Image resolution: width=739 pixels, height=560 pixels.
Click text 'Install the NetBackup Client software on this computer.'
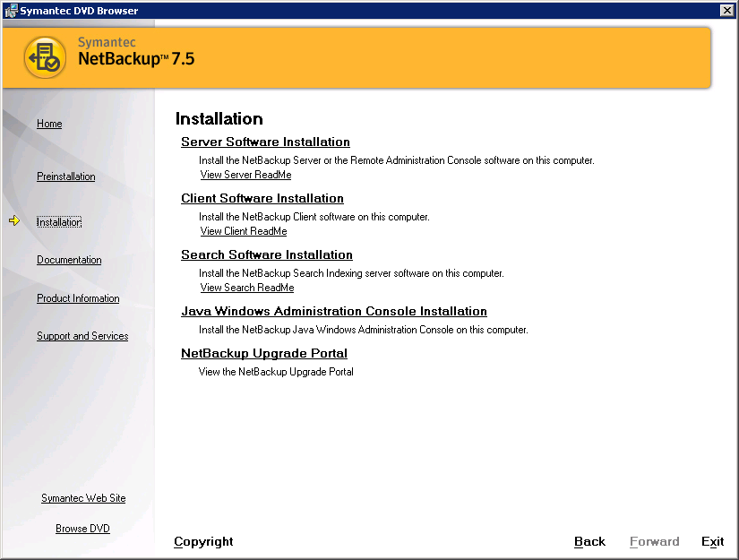click(314, 217)
